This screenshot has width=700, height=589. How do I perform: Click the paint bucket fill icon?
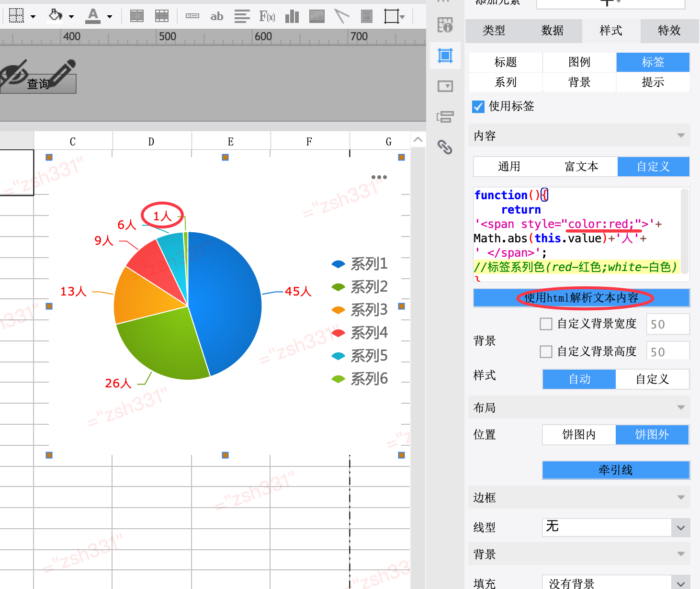click(x=56, y=16)
